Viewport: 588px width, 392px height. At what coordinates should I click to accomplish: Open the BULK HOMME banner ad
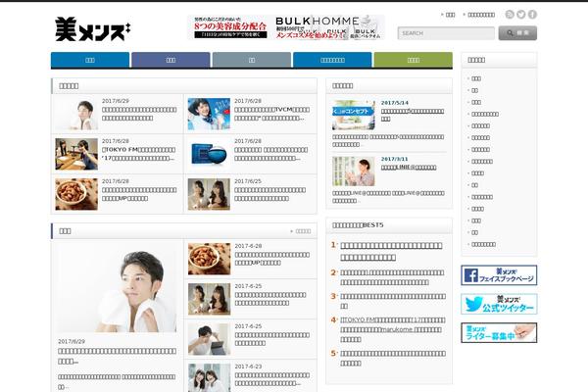click(x=286, y=27)
